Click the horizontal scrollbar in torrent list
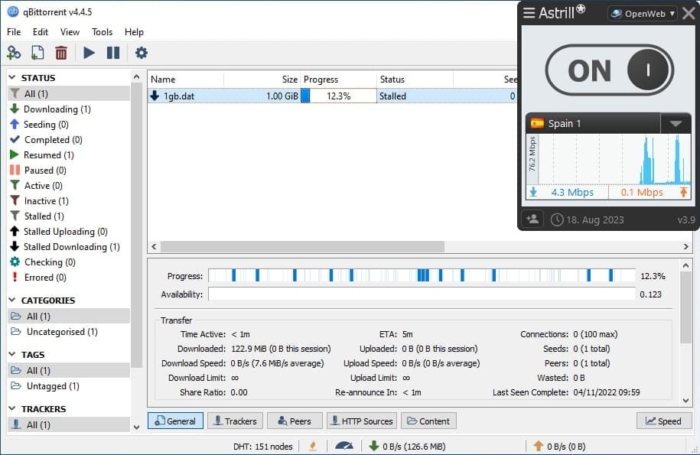 pyautogui.click(x=302, y=246)
